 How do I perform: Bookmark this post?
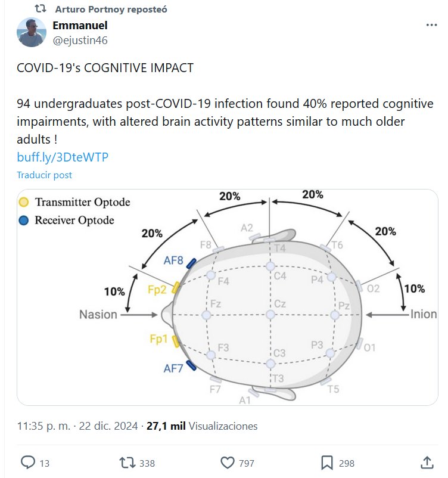(327, 463)
